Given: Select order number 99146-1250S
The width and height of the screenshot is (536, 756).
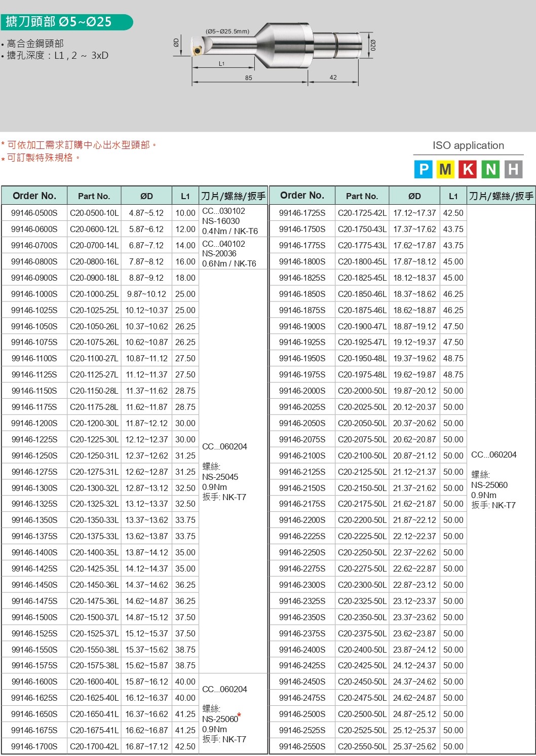Looking at the screenshot, I should point(34,456).
